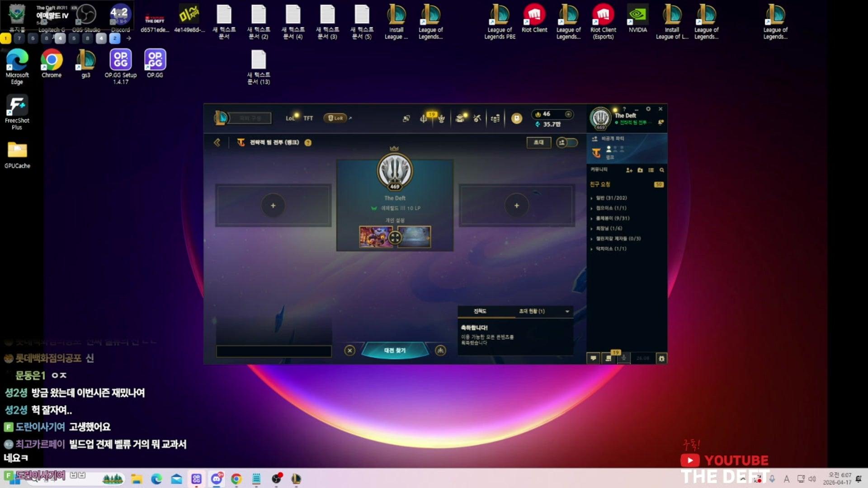This screenshot has height=488, width=868.
Task: Toggle the open party switch
Action: pos(566,143)
